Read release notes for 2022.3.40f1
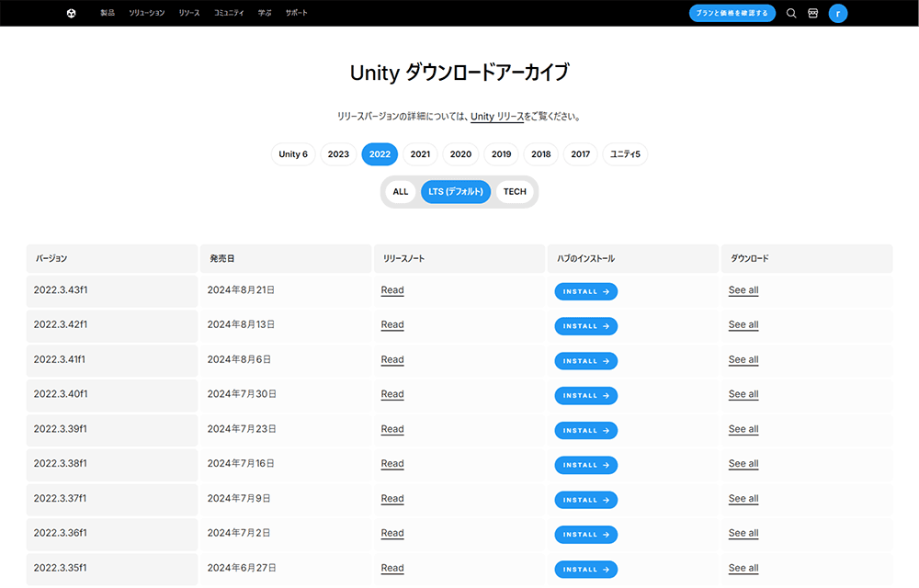This screenshot has height=588, width=919. 392,394
